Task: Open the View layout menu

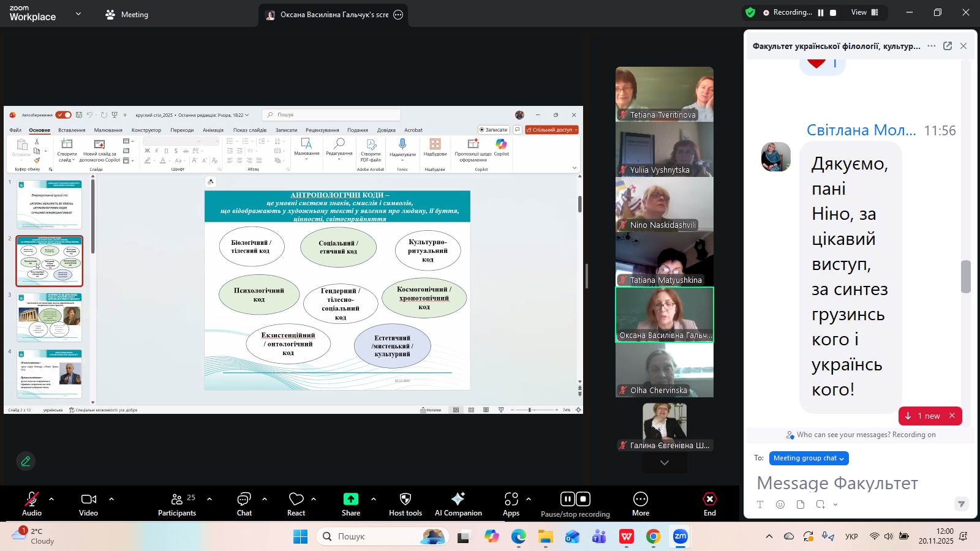Action: coord(864,12)
